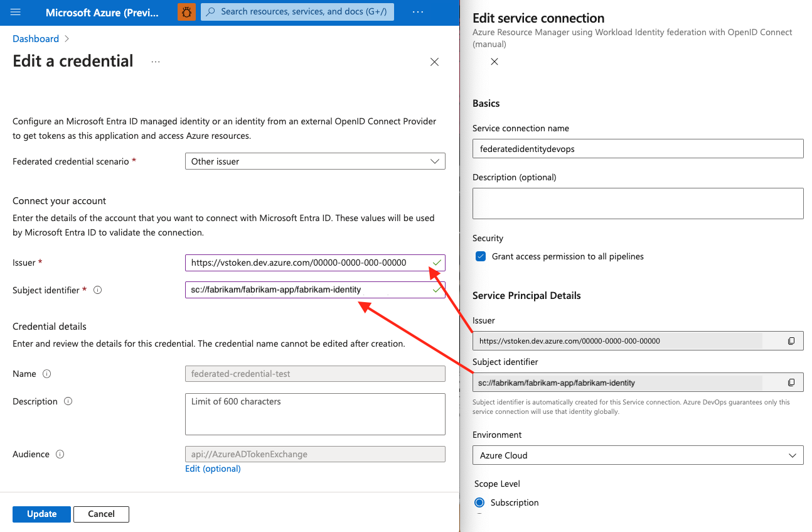
Task: Click the Security label
Action: click(488, 239)
